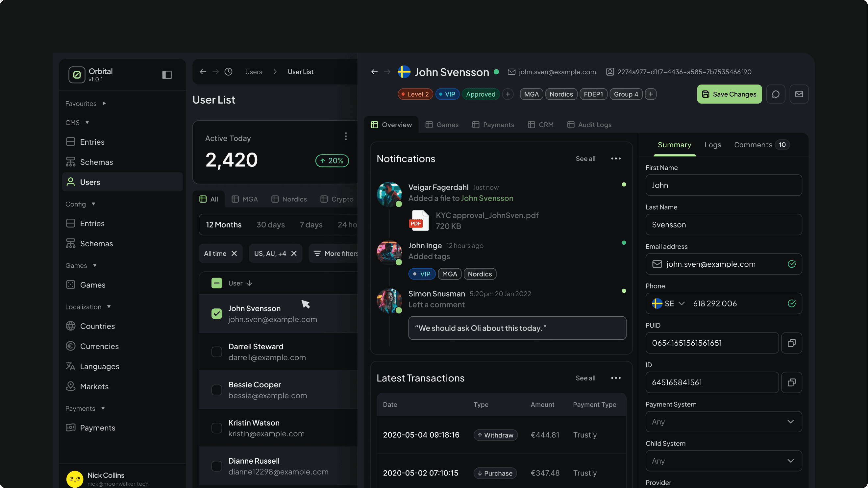The width and height of the screenshot is (868, 488).
Task: Click the Save Changes button
Action: pyautogui.click(x=729, y=94)
